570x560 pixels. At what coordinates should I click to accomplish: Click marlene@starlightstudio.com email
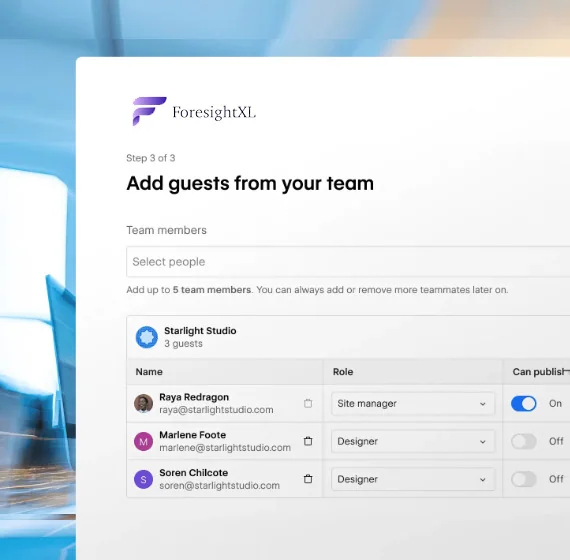pyautogui.click(x=225, y=448)
